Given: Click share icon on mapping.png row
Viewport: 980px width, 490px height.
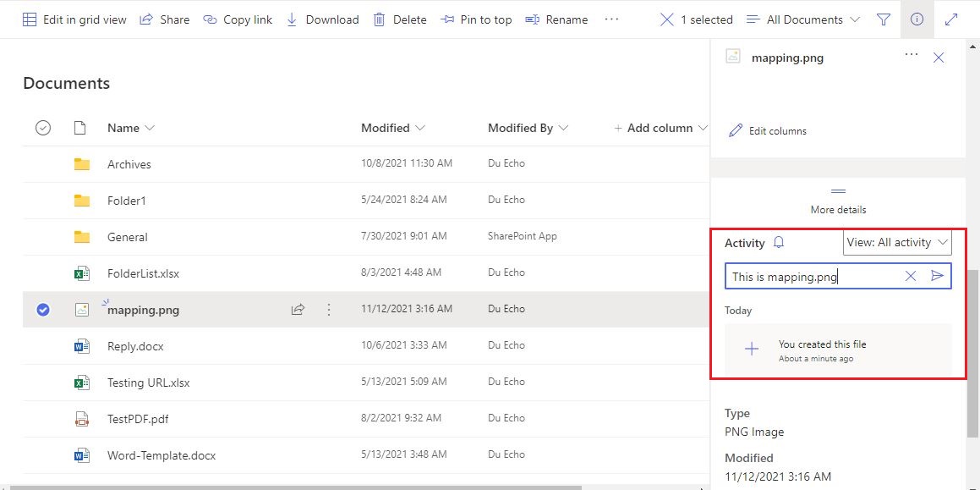Looking at the screenshot, I should (298, 309).
